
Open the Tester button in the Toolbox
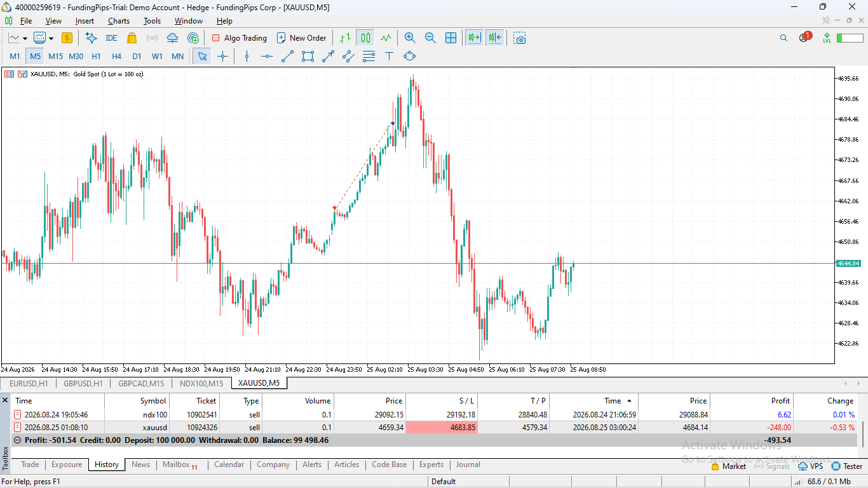click(847, 466)
